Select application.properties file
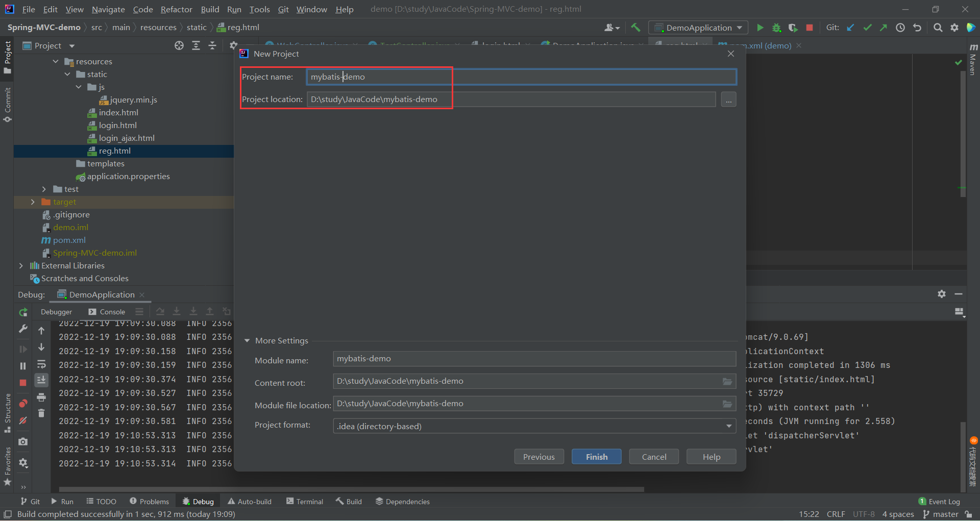This screenshot has height=521, width=980. pyautogui.click(x=128, y=177)
